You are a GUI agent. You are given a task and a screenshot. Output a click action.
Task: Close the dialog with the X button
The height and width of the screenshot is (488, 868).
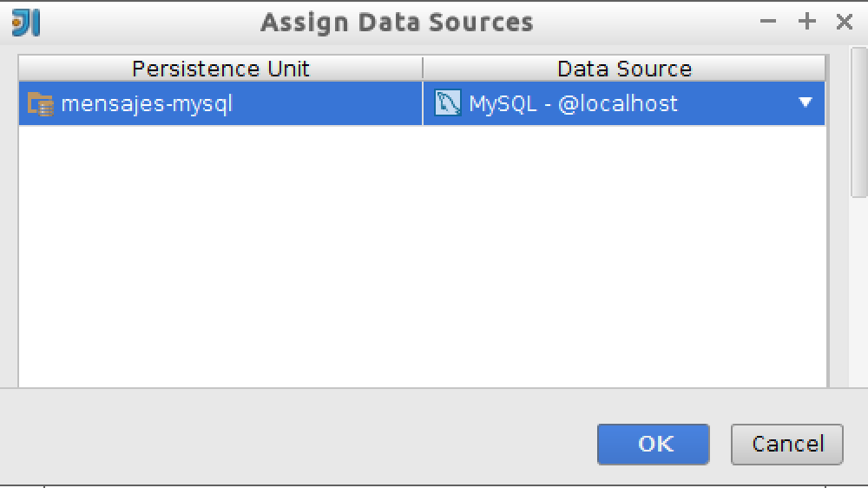[845, 22]
